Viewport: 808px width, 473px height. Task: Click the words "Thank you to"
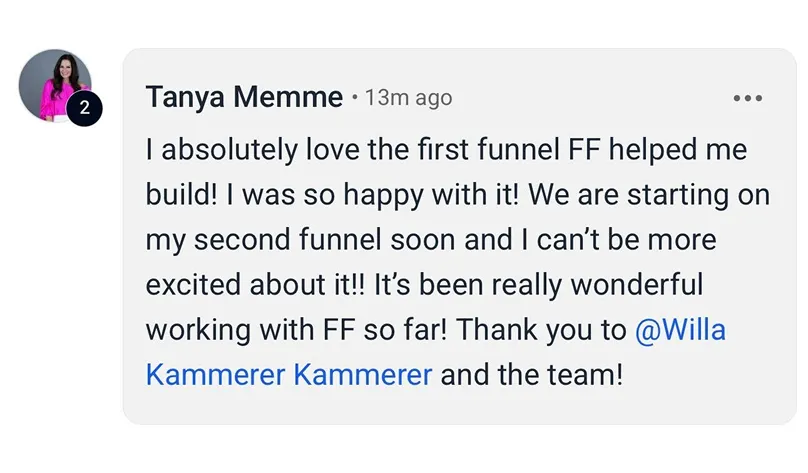[541, 330]
